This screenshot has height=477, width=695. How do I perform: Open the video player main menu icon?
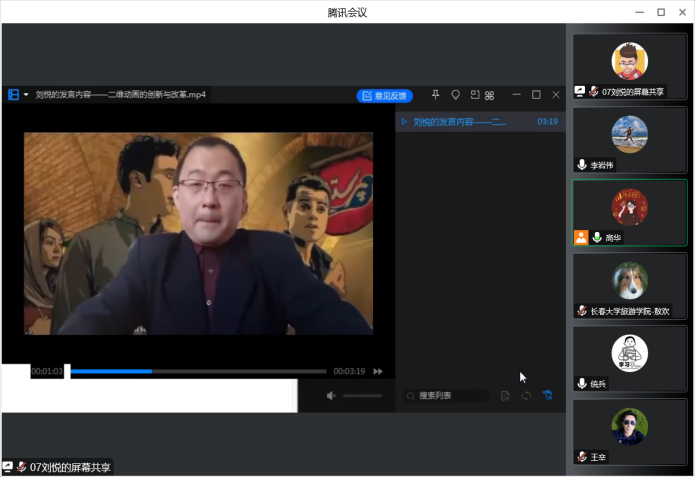pyautogui.click(x=13, y=94)
